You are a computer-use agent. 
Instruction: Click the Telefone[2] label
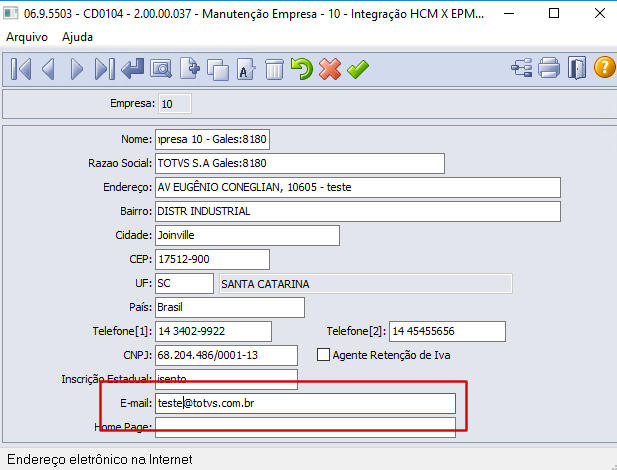coord(356,331)
